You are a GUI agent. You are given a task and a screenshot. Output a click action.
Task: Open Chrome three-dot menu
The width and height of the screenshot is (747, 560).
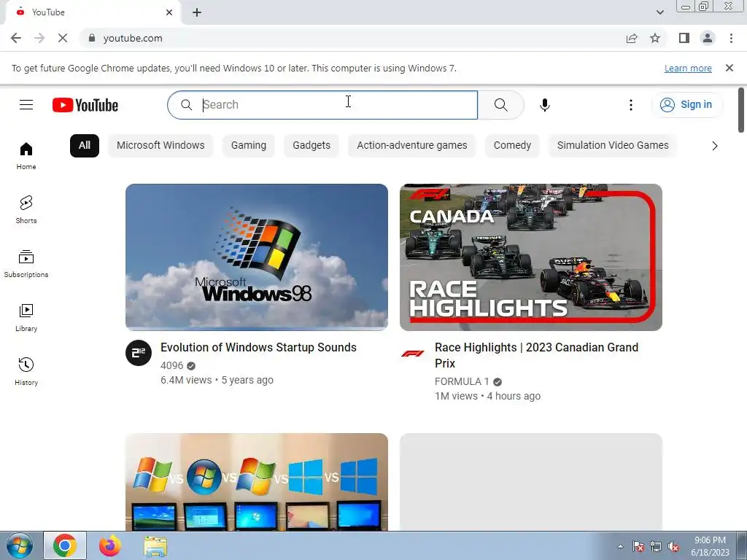[731, 38]
